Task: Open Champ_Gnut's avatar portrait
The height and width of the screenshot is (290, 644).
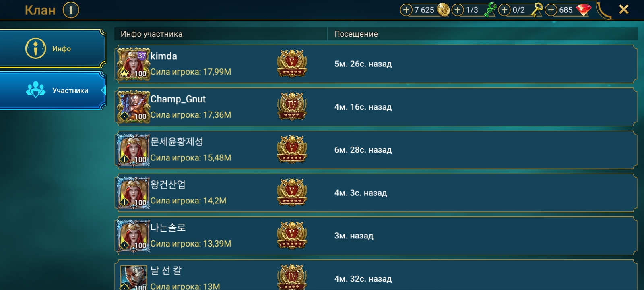Action: click(133, 107)
